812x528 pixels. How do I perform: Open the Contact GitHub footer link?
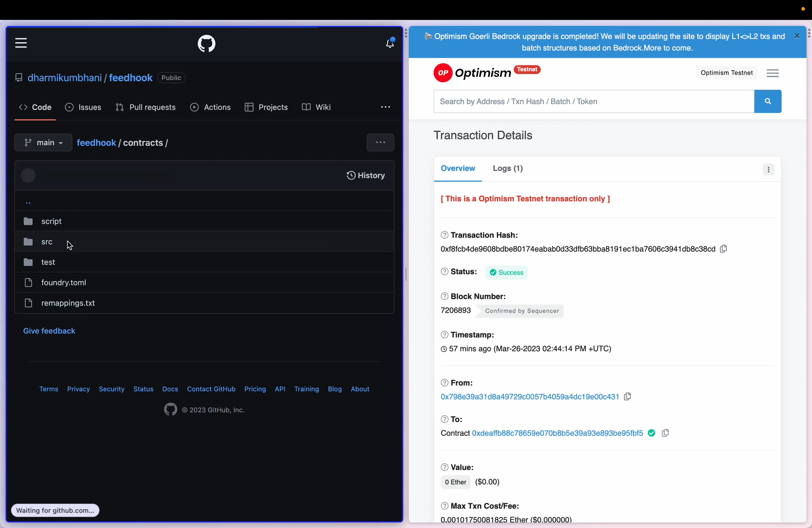coord(211,389)
